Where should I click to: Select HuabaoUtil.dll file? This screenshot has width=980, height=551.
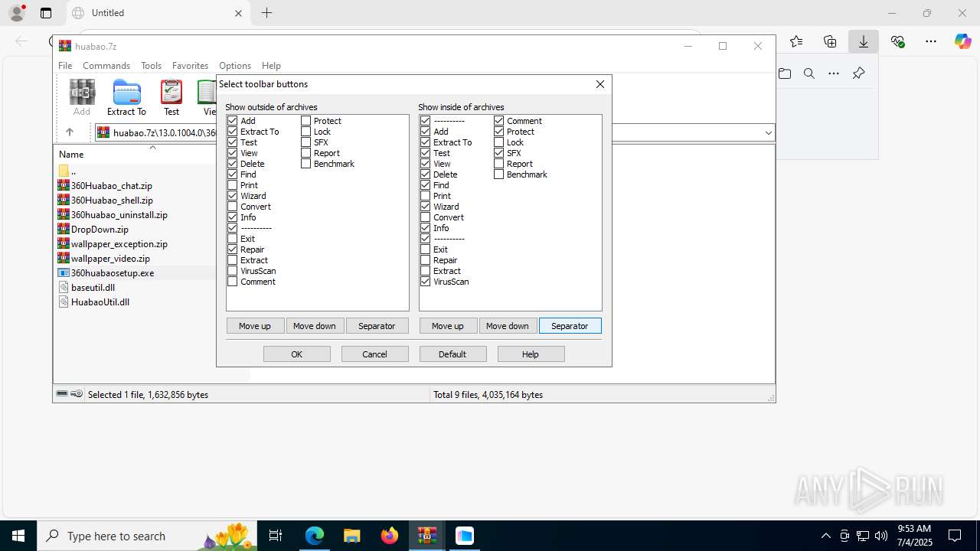100,302
